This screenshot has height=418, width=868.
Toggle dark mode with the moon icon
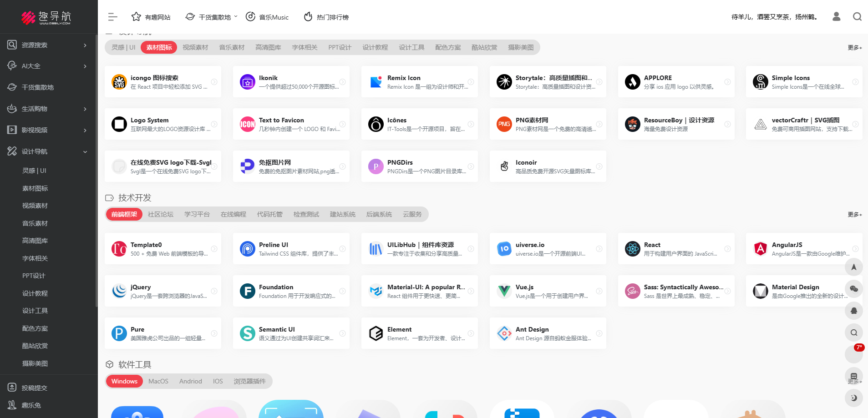[854, 398]
